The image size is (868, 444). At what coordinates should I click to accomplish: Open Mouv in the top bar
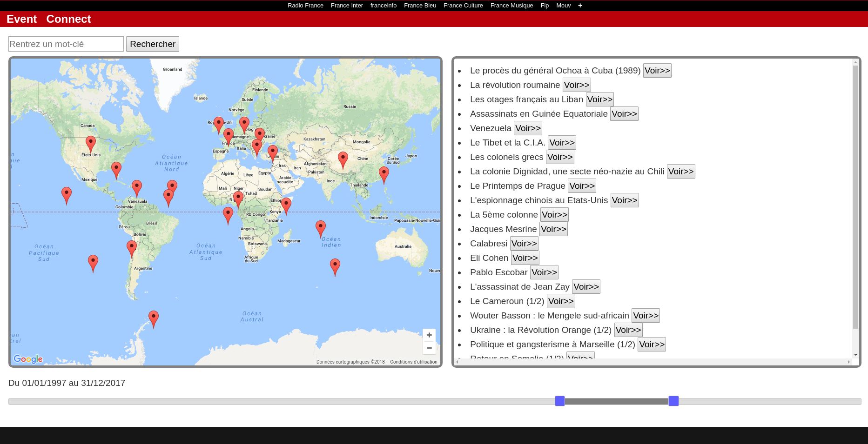[x=563, y=6]
